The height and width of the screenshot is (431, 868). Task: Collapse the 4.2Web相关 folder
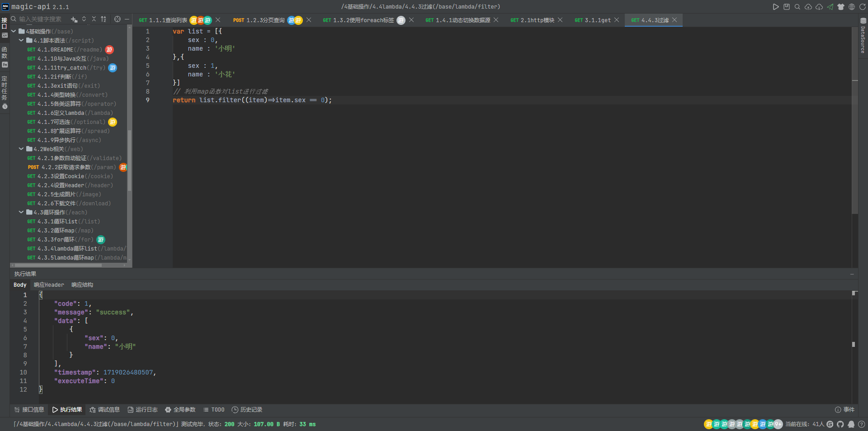[x=21, y=149]
